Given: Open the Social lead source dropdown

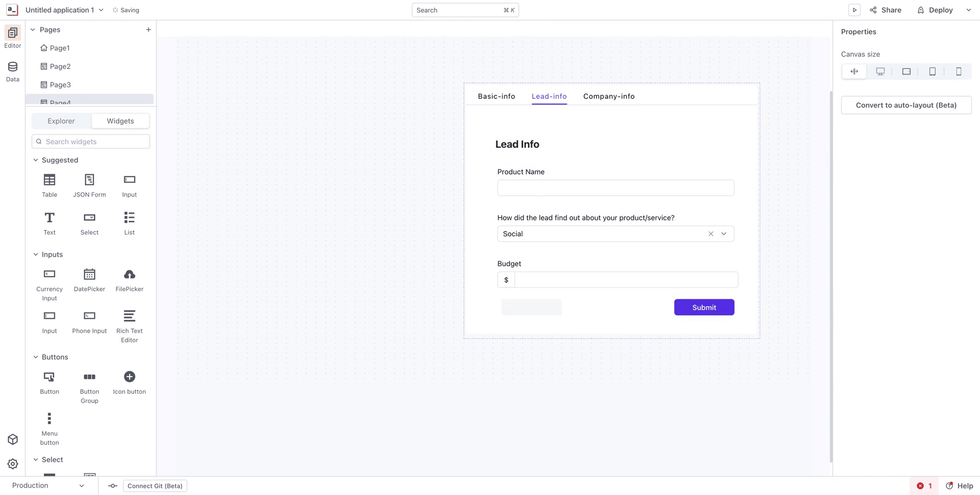Looking at the screenshot, I should tap(723, 234).
